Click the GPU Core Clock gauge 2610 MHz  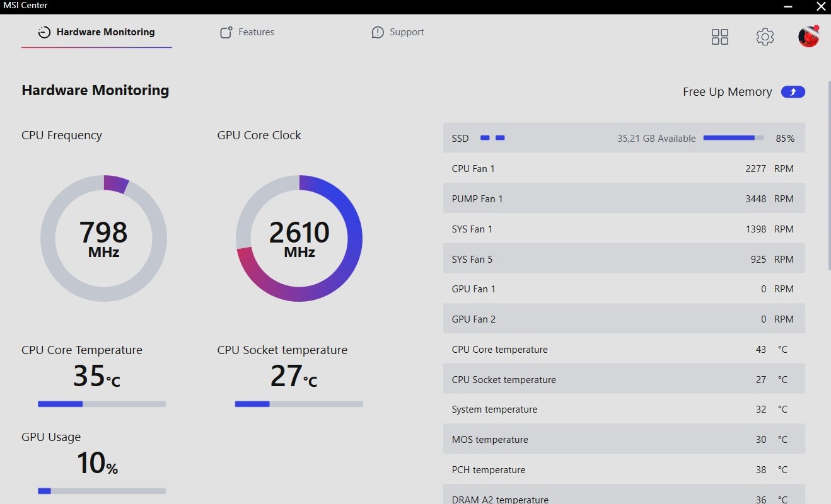299,238
